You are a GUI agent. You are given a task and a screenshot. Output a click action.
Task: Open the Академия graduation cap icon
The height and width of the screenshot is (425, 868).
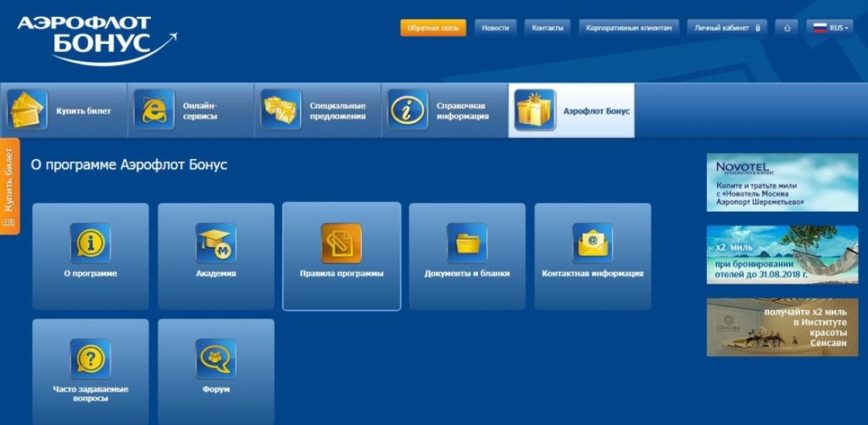[216, 244]
